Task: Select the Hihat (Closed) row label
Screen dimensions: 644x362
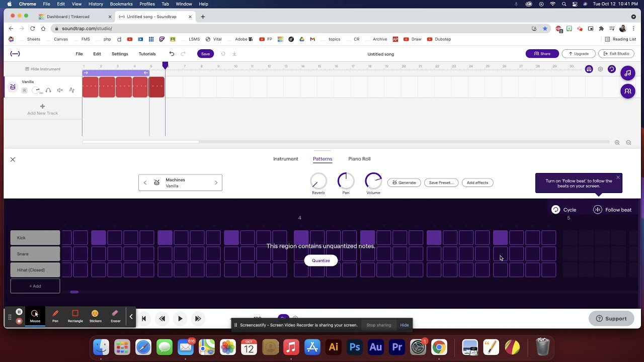Action: pyautogui.click(x=35, y=270)
